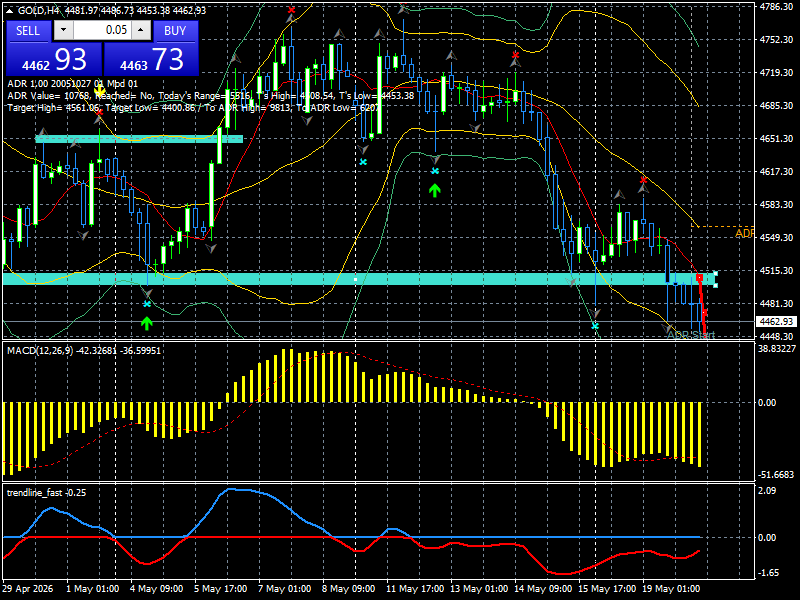Image resolution: width=800 pixels, height=600 pixels.
Task: Collapse the one-click trading panel triangle
Action: point(11,11)
